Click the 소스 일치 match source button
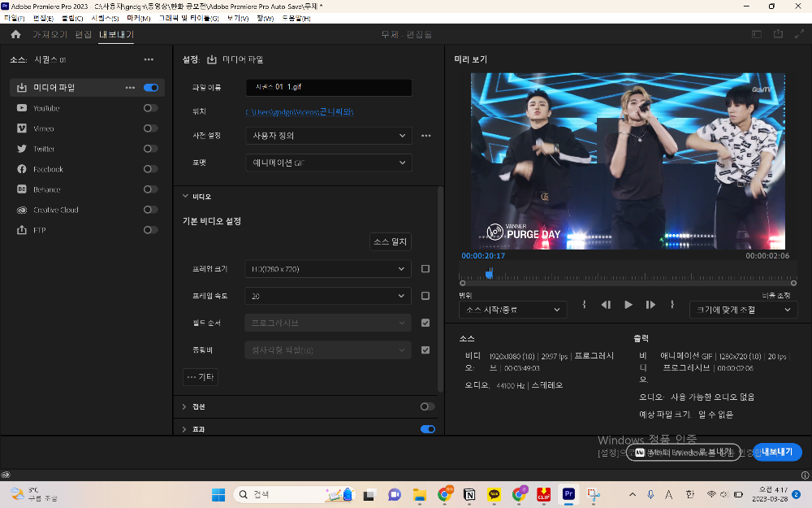 [390, 241]
